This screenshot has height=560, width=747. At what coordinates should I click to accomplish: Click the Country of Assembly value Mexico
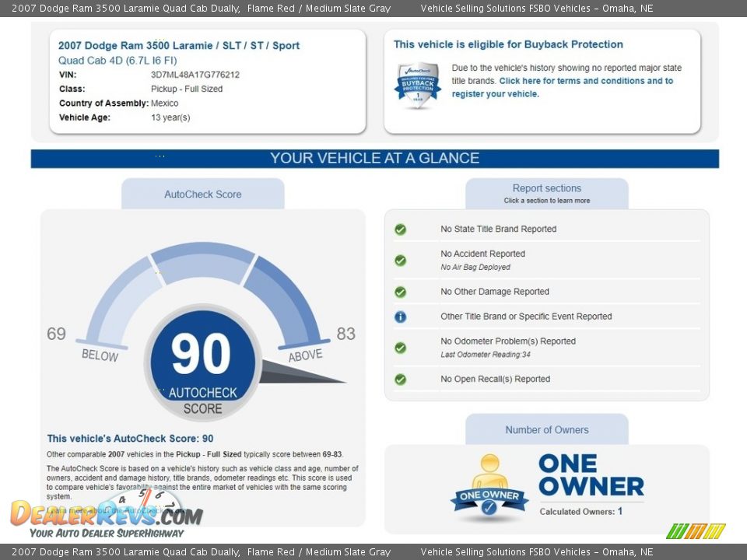[165, 103]
